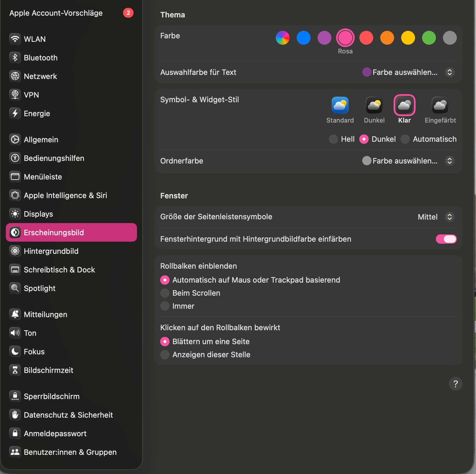Toggle Fensterhintergrund einfärben switch

pos(446,239)
